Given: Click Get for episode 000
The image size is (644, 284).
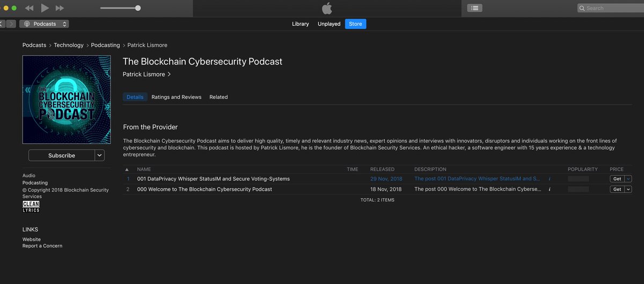Looking at the screenshot, I should click(x=617, y=189).
